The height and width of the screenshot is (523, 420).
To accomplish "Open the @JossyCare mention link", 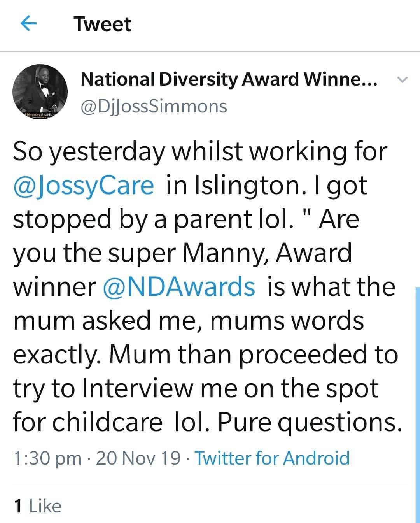I will tap(84, 186).
